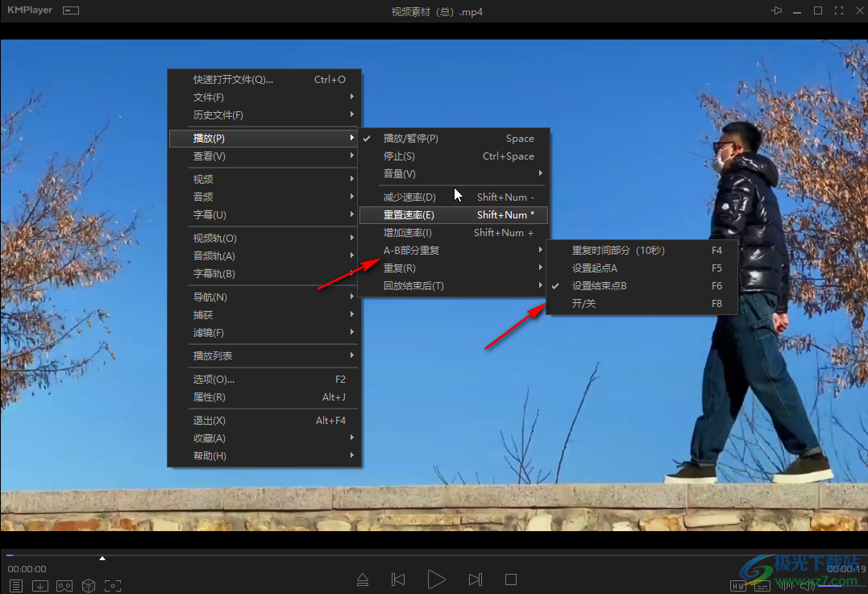The image size is (868, 594).
Task: Select 减少速率(D) menu item
Action: [x=454, y=197]
